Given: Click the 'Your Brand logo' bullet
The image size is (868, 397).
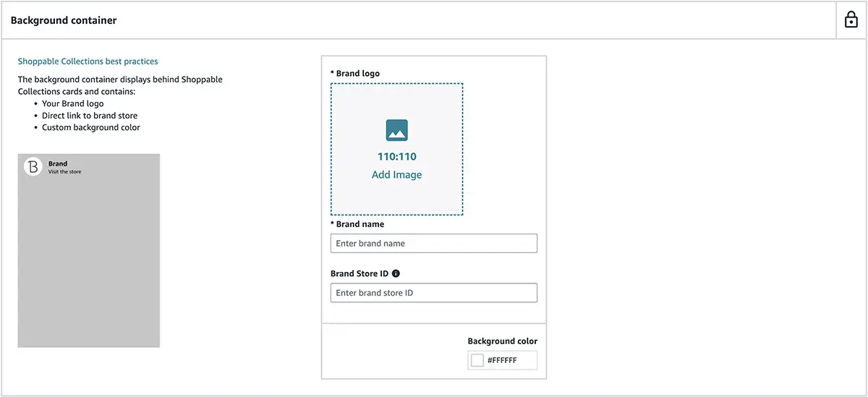Looking at the screenshot, I should click(x=73, y=103).
